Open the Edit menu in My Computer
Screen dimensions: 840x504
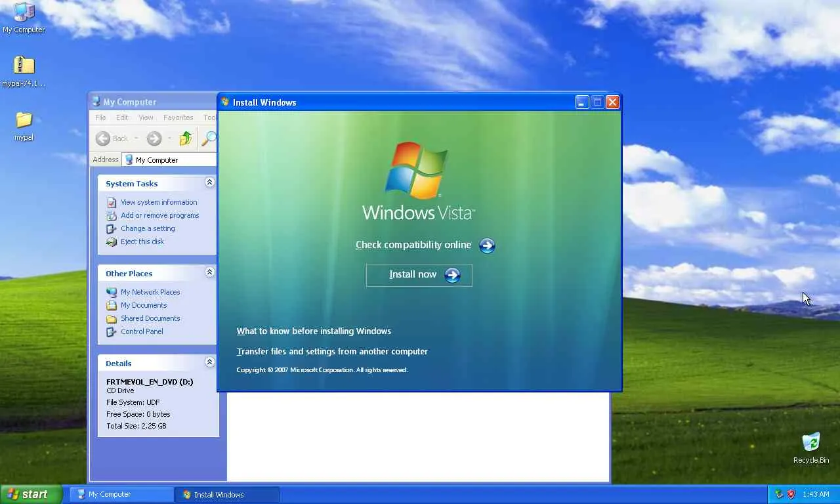coord(122,118)
